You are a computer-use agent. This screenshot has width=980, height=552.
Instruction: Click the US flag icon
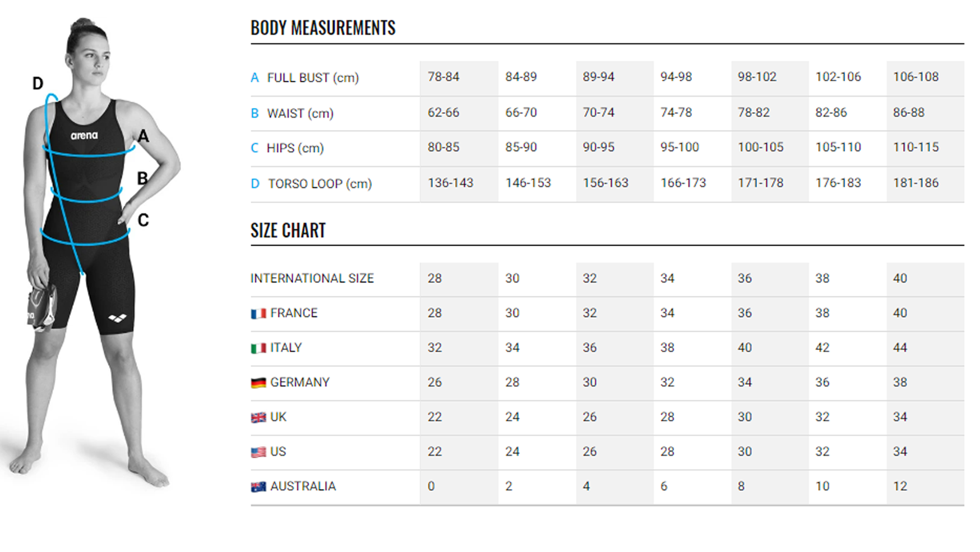(258, 452)
